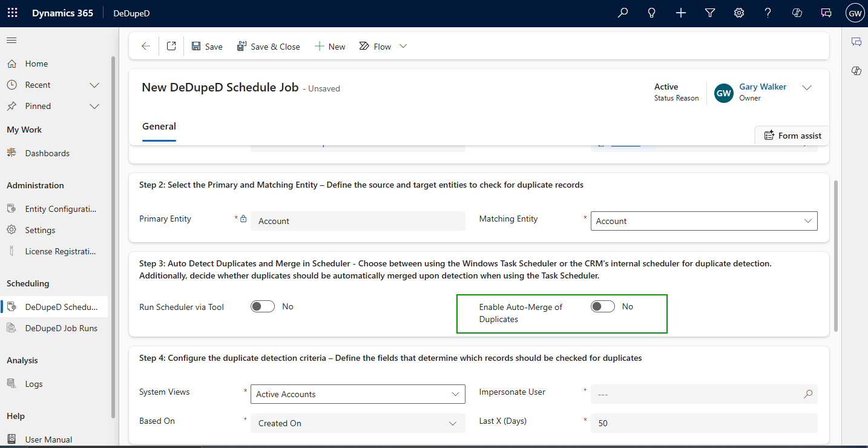Open form in new window icon
This screenshot has height=448, width=868.
tap(171, 46)
